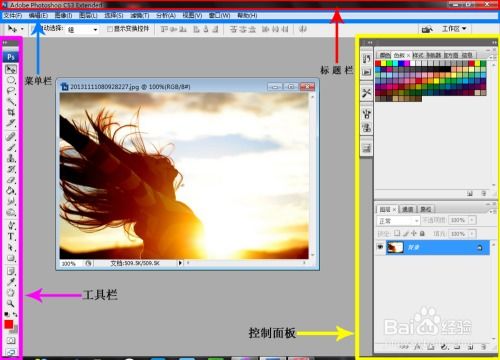Screen dimensions: 500x360
Task: Select the Elliptical Marquee tool
Action: coord(11,80)
